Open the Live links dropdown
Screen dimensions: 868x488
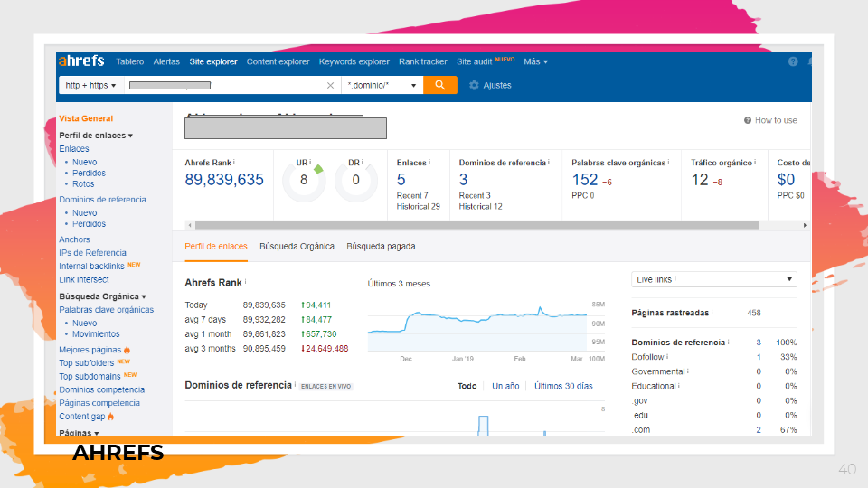[713, 279]
